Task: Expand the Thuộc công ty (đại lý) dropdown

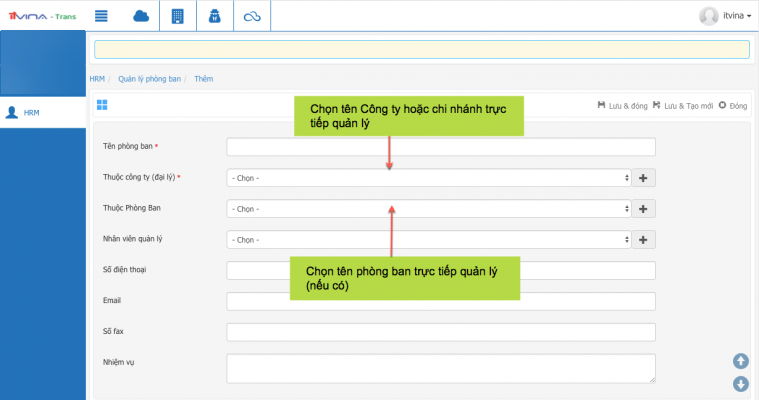Action: (x=429, y=178)
